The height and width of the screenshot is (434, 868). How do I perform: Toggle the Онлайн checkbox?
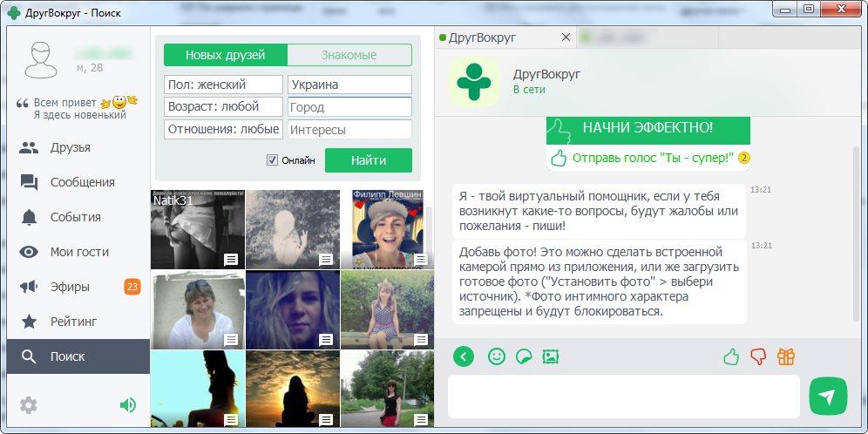point(272,160)
